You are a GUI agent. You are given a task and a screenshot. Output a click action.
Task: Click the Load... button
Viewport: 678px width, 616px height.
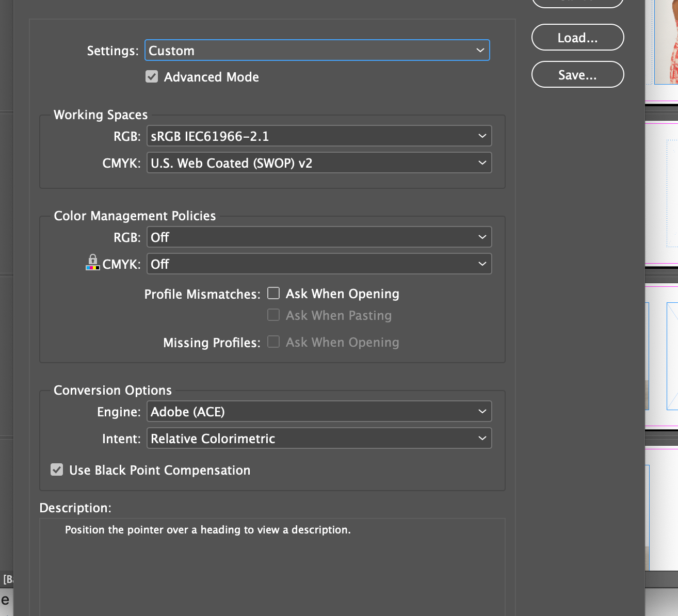click(577, 38)
